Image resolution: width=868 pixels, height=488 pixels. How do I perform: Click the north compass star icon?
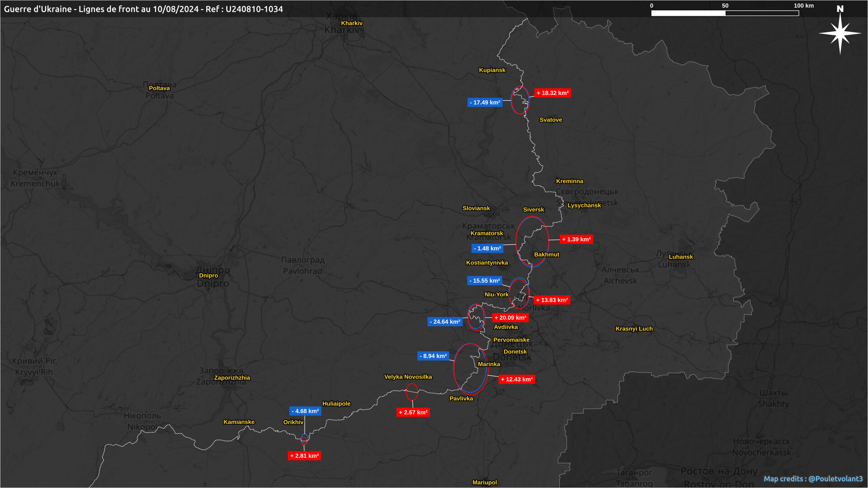coord(840,33)
